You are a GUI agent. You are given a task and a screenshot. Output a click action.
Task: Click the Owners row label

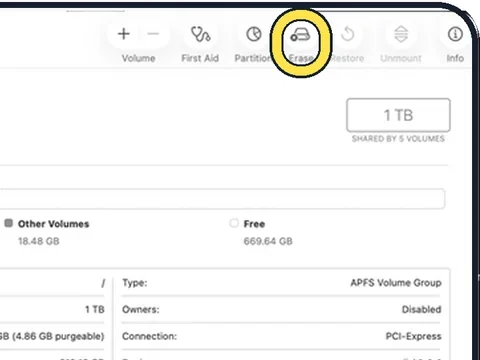141,310
